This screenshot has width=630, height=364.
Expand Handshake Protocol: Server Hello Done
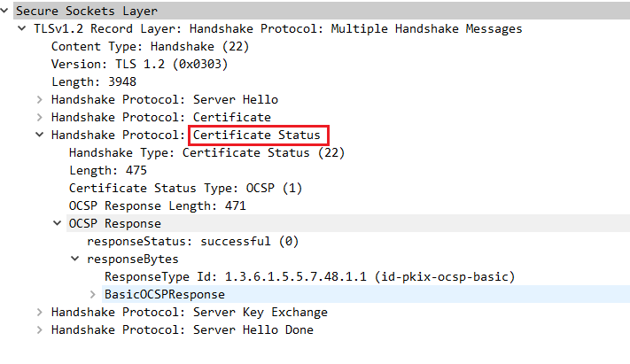tap(39, 329)
